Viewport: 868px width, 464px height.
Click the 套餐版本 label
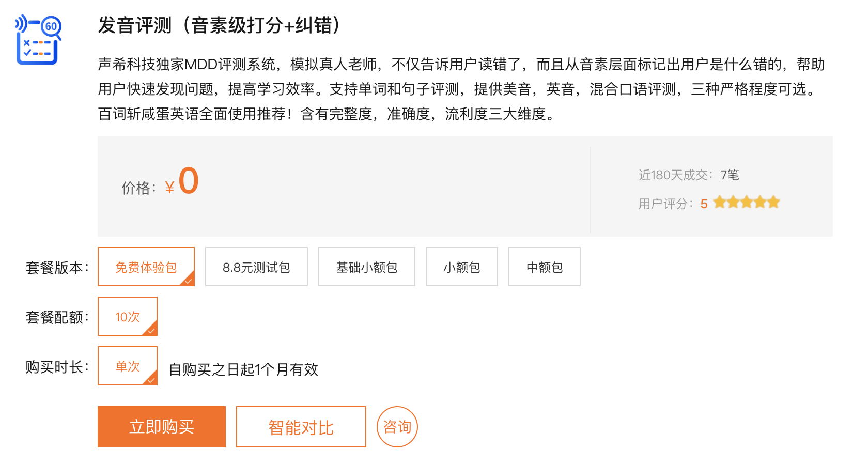[x=57, y=268]
